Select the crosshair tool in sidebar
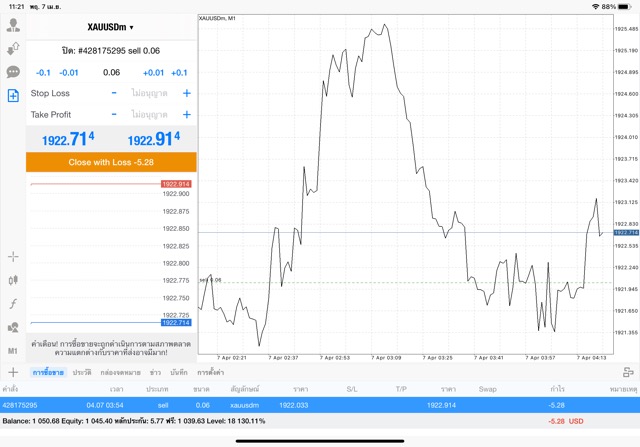 13,257
